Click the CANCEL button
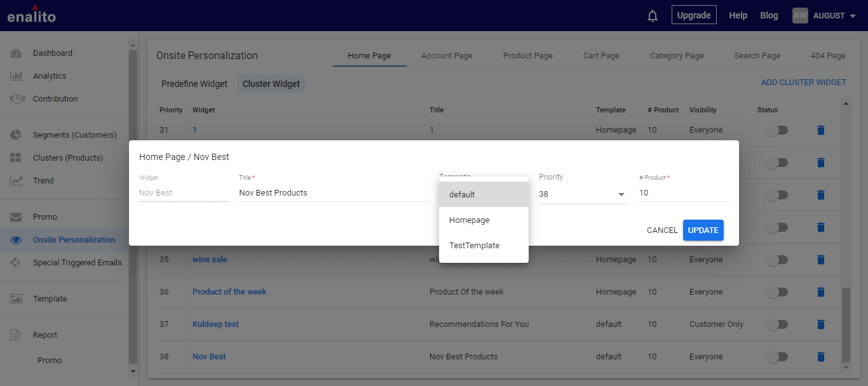The image size is (868, 386). tap(662, 230)
